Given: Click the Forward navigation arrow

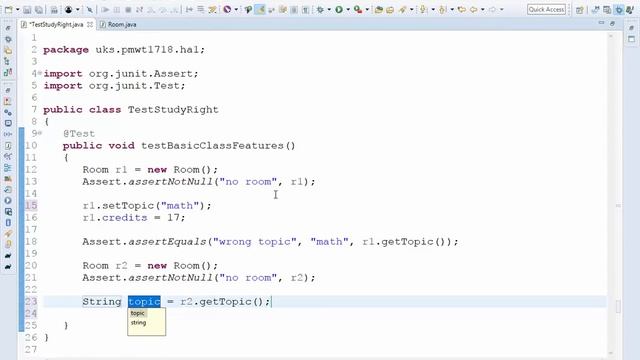Looking at the screenshot, I should pyautogui.click(x=493, y=9).
